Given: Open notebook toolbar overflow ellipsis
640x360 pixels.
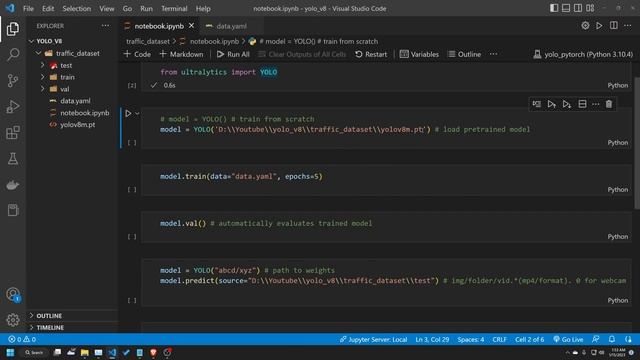Looking at the screenshot, I should 493,54.
